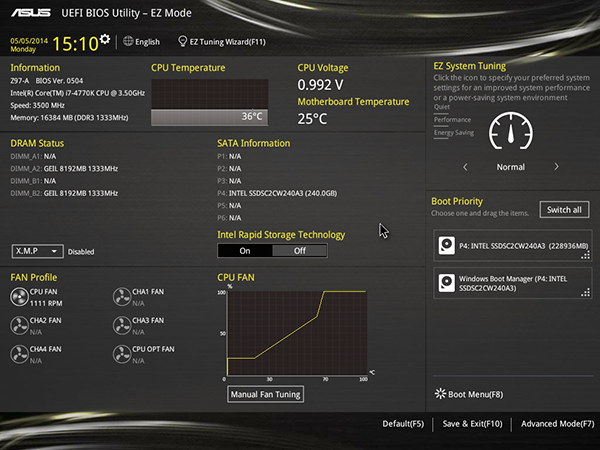Click DIMM_A1 N/A entry
The width and height of the screenshot is (600, 450).
click(x=33, y=157)
